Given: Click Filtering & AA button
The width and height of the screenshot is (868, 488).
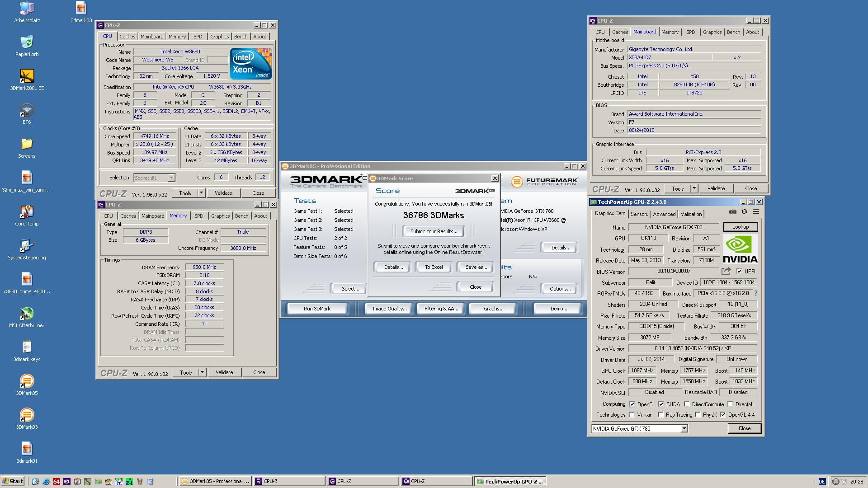Looking at the screenshot, I should [x=441, y=309].
